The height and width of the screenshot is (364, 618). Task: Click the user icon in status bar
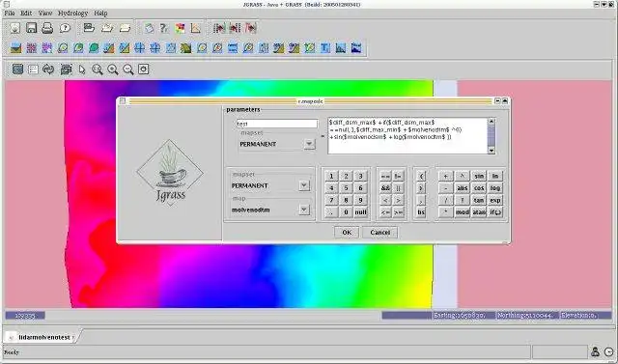point(595,351)
